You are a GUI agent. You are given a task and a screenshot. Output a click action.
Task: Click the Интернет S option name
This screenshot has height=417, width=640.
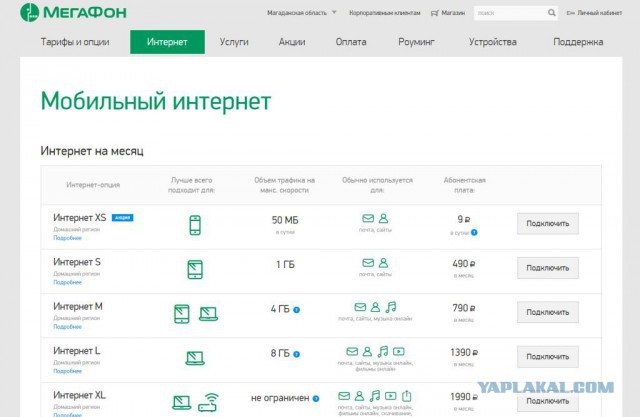pyautogui.click(x=77, y=262)
